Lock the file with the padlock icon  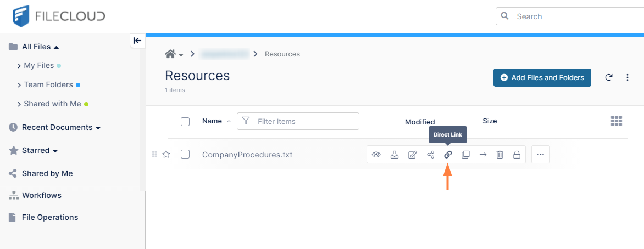517,155
